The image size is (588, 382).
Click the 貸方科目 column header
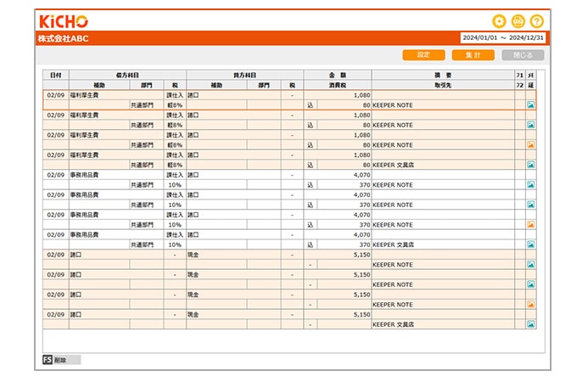click(x=244, y=76)
